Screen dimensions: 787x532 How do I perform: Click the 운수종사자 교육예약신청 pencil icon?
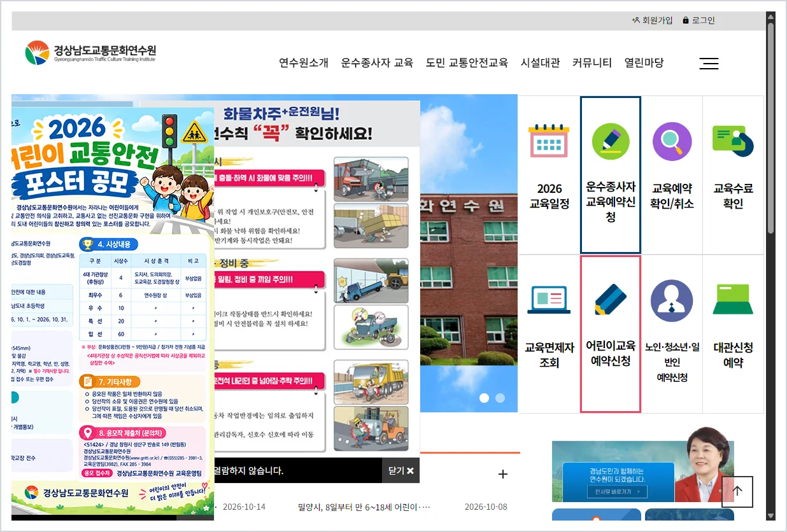611,141
